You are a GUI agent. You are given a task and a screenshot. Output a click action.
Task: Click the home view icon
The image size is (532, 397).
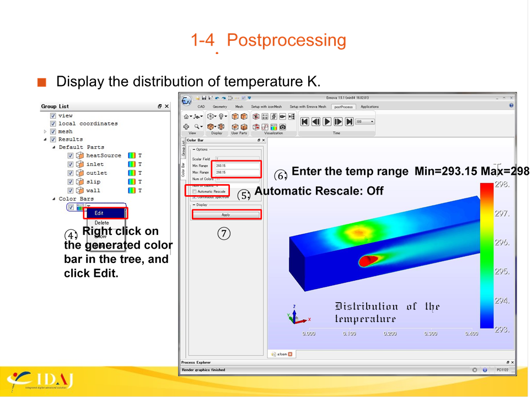pyautogui.click(x=186, y=116)
